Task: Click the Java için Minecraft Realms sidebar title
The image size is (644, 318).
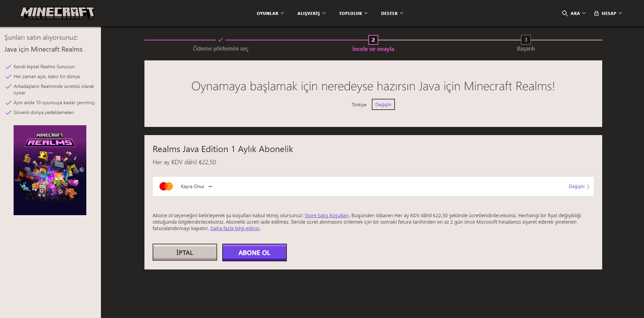Action: [43, 49]
